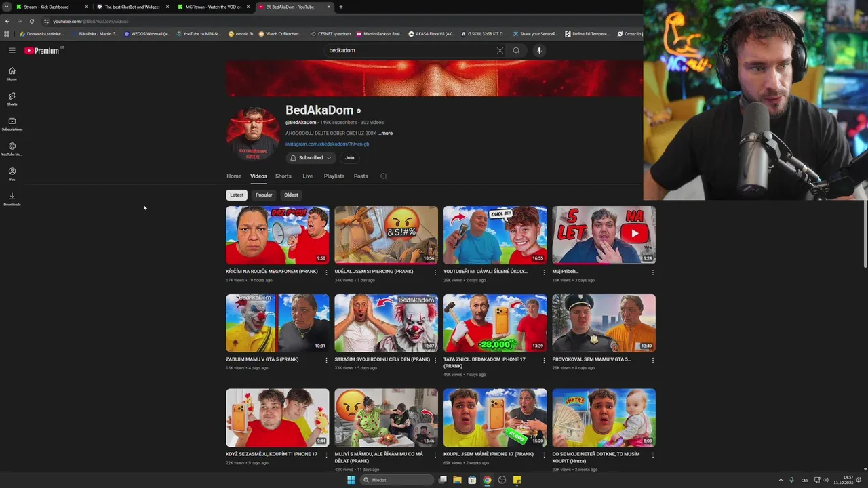This screenshot has width=868, height=488.
Task: Click the Windows taskbar Hledat search box
Action: tap(397, 480)
